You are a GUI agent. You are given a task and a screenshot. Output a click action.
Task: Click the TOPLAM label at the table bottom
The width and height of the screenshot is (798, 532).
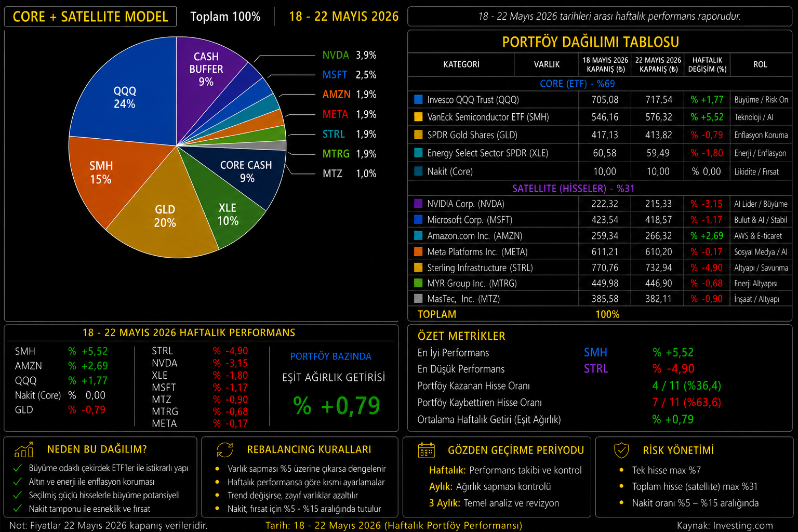pyautogui.click(x=437, y=314)
